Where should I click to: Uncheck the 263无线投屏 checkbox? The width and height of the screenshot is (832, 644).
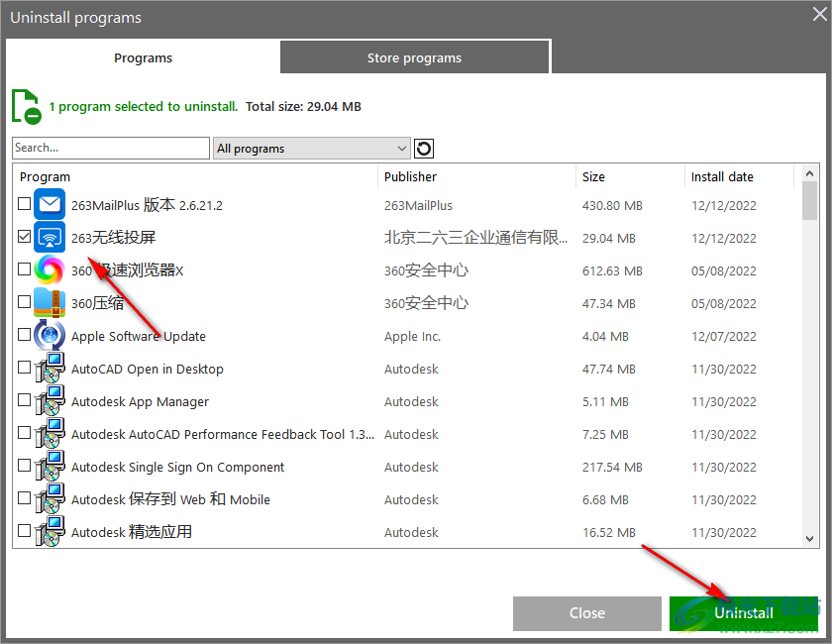pos(24,236)
